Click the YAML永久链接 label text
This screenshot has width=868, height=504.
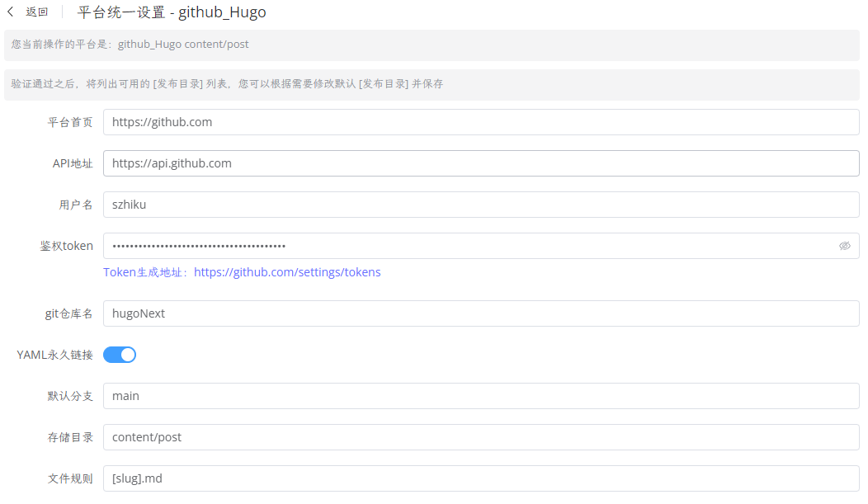pyautogui.click(x=56, y=354)
